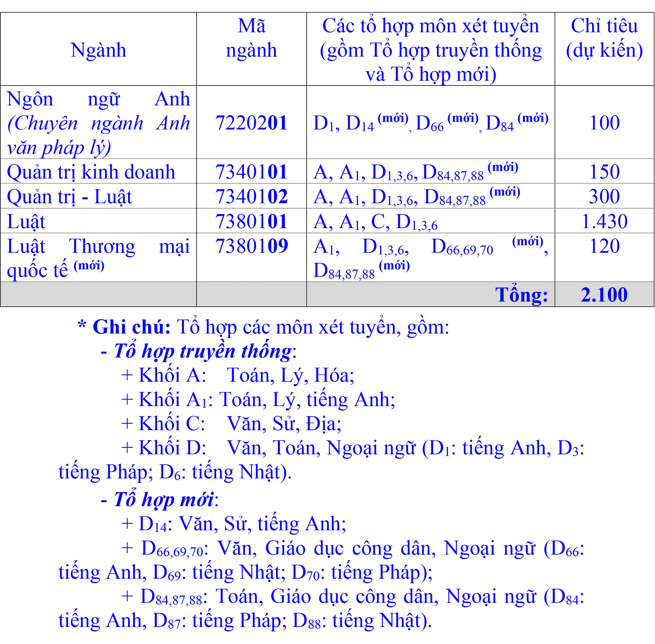Click the '* Ghi chú:' note heading
Screen dimensions: 655x644
pyautogui.click(x=124, y=327)
